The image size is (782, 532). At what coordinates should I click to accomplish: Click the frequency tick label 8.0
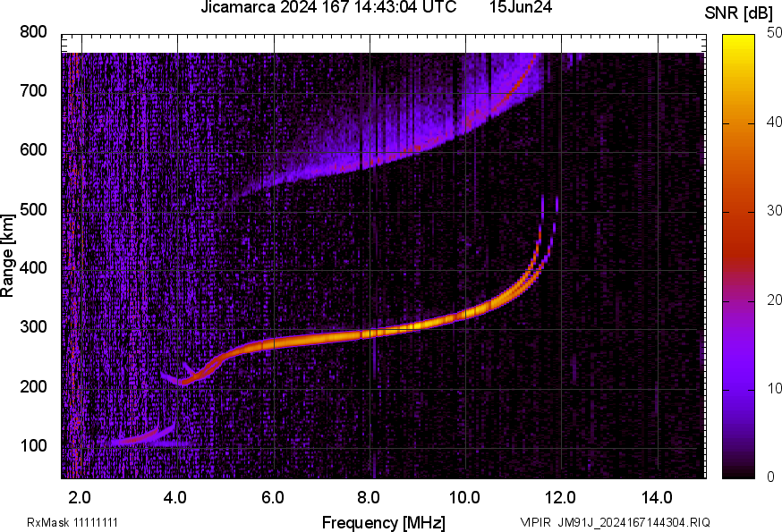pos(369,498)
